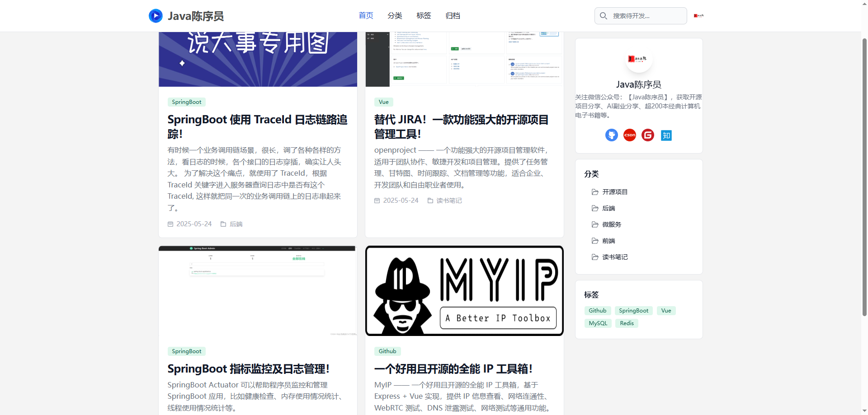
Task: Open the 开源项目 category
Action: [614, 192]
